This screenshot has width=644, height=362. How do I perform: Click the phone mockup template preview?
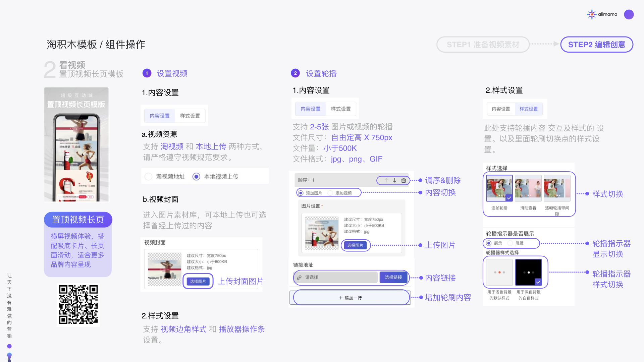pos(76,144)
